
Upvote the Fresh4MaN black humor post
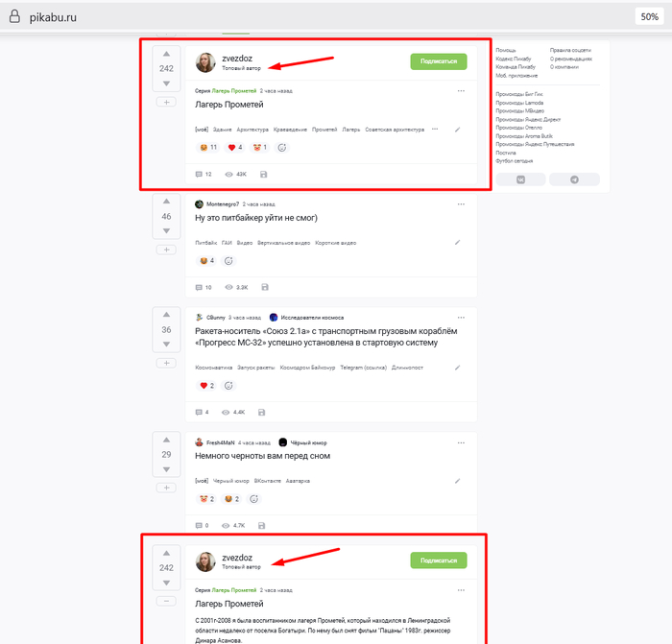166,440
